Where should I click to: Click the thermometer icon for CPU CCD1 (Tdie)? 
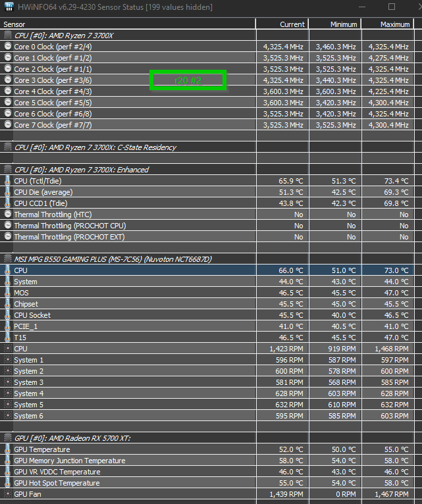8,203
